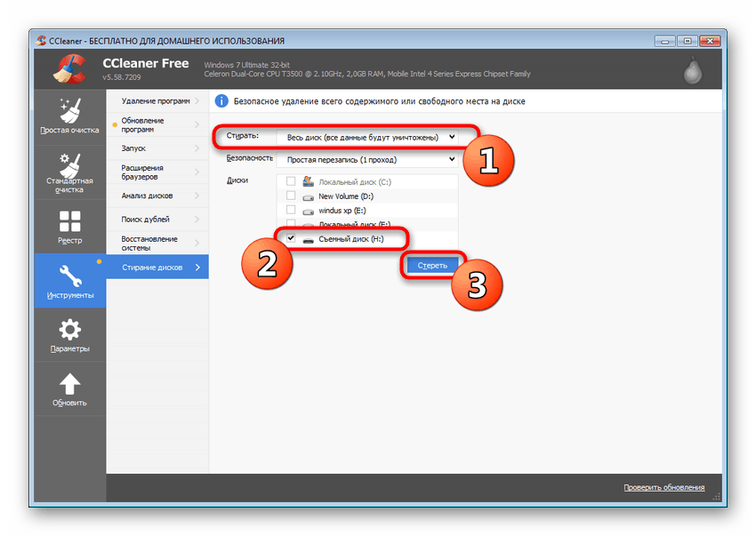This screenshot has height=536, width=756.
Task: Expand Восстановление системы chevron
Action: coord(197,243)
